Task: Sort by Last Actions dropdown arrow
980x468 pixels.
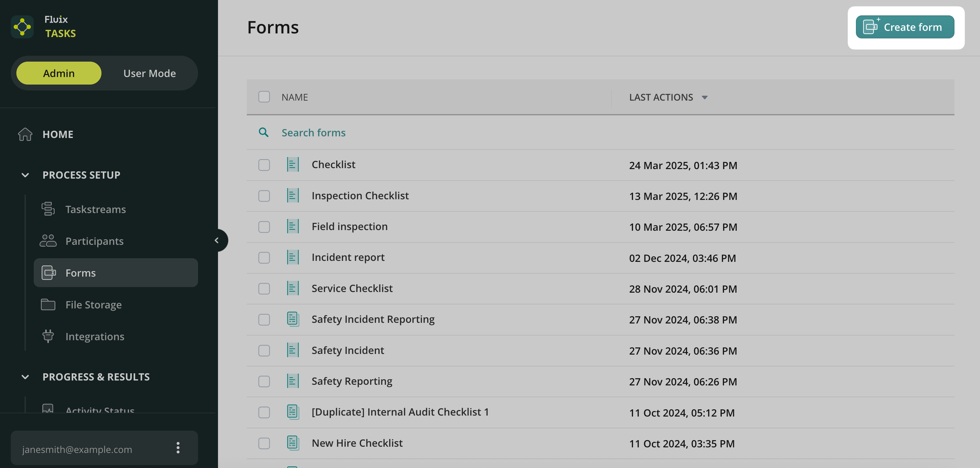Action: click(x=705, y=97)
